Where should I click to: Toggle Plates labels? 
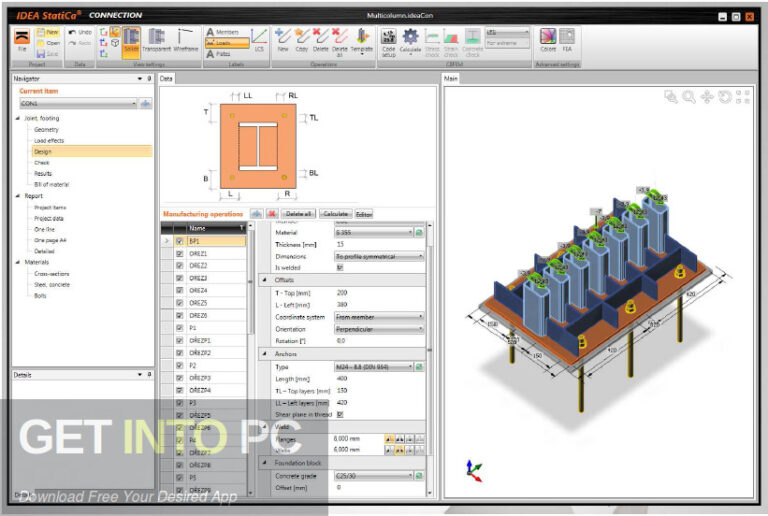[219, 54]
